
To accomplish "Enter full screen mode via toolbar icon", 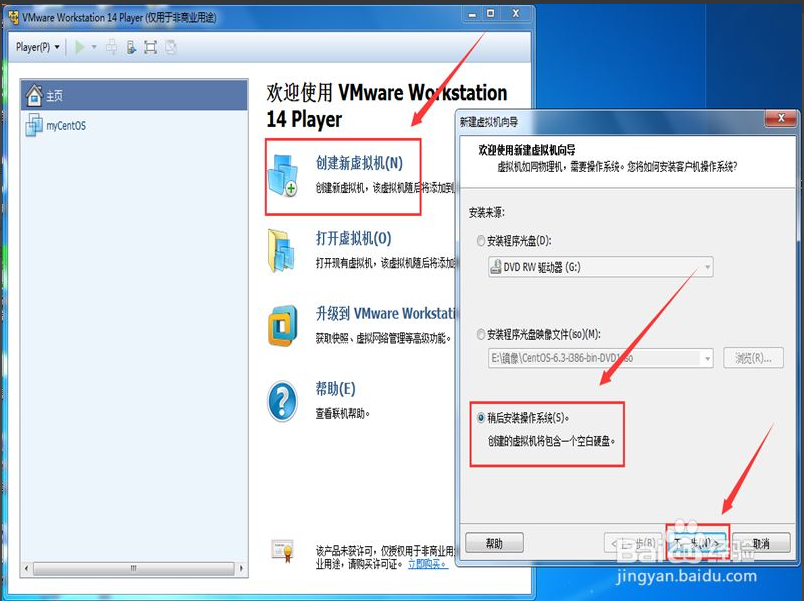I will pyautogui.click(x=151, y=47).
